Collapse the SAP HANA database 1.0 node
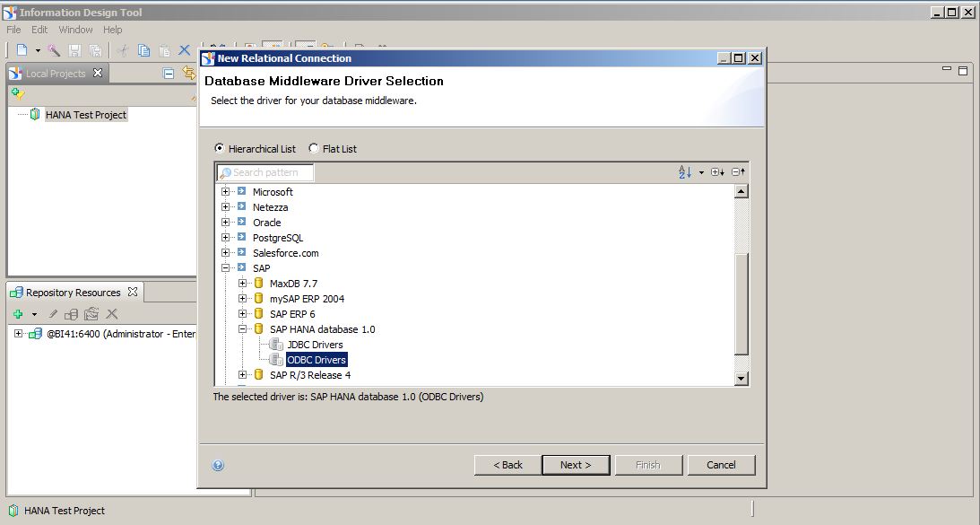 (x=243, y=329)
